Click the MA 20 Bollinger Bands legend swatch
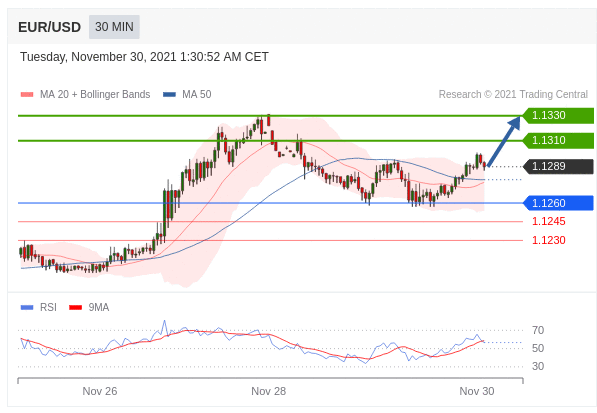This screenshot has width=597, height=413. [x=27, y=94]
